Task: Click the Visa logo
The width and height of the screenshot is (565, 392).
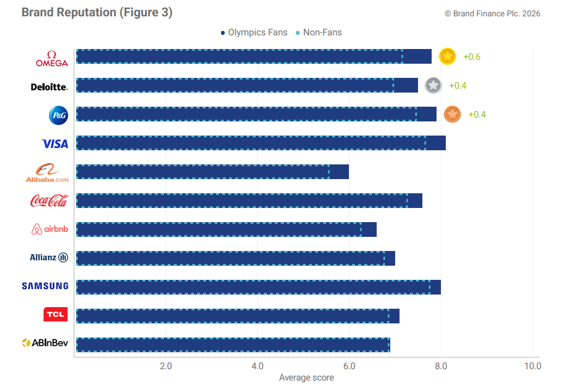Action: point(55,144)
